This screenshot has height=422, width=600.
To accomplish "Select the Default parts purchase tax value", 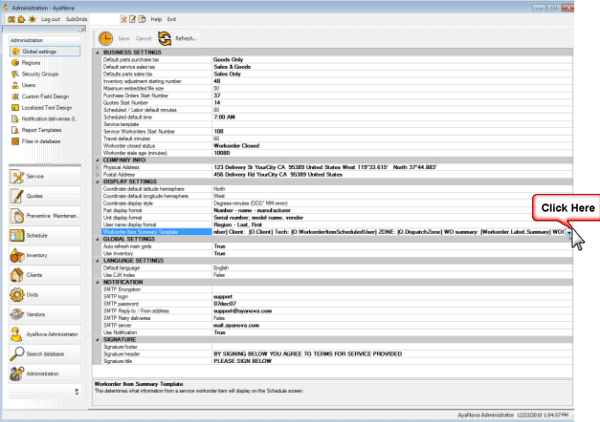I will click(392, 60).
